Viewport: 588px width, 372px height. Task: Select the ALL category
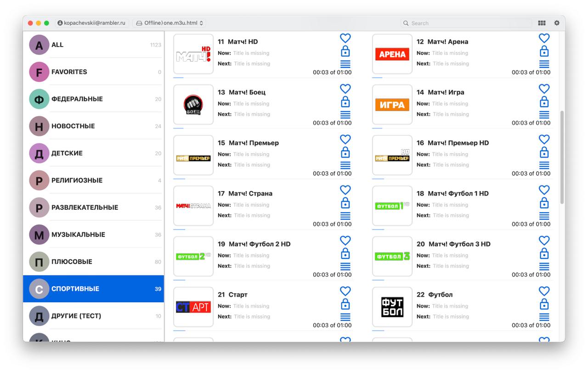pyautogui.click(x=94, y=45)
